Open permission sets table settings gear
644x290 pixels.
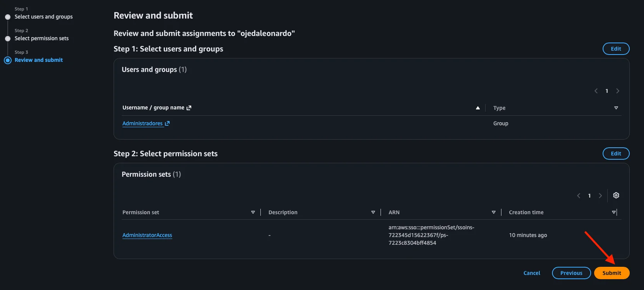[616, 195]
